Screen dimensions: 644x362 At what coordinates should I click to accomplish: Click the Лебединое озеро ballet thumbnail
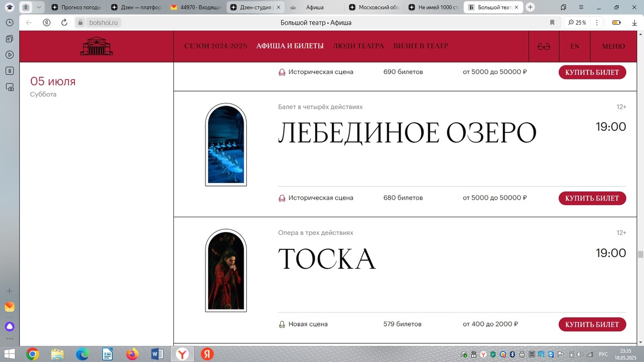226,145
